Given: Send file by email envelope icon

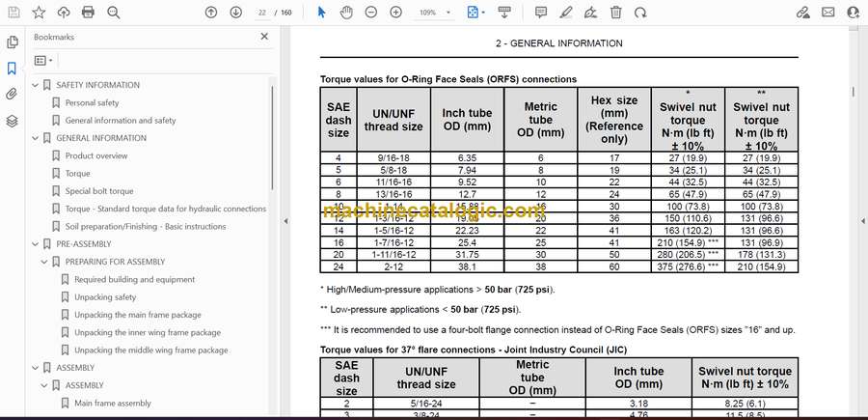Looking at the screenshot, I should coord(828,13).
